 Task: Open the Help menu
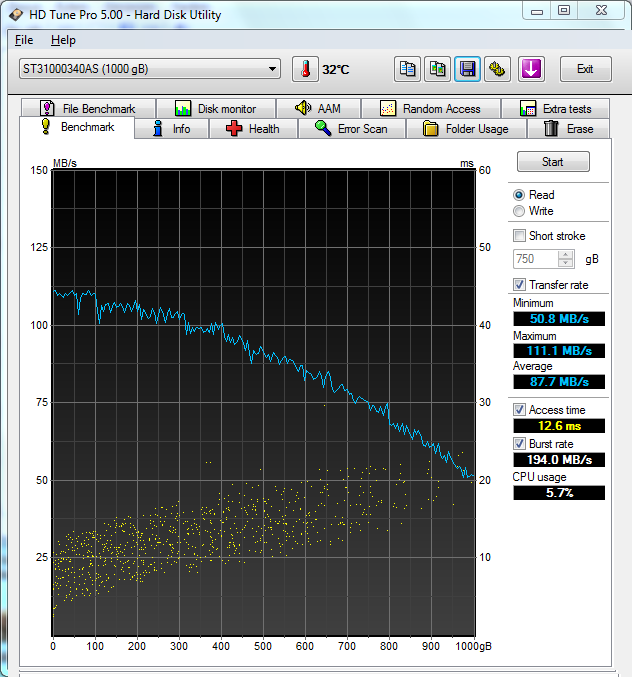[63, 40]
